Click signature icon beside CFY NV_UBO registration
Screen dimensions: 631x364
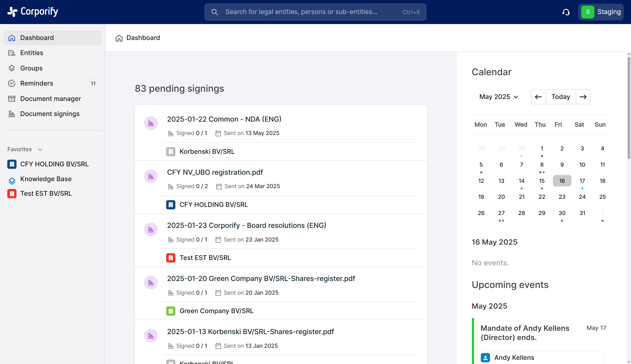pos(151,176)
